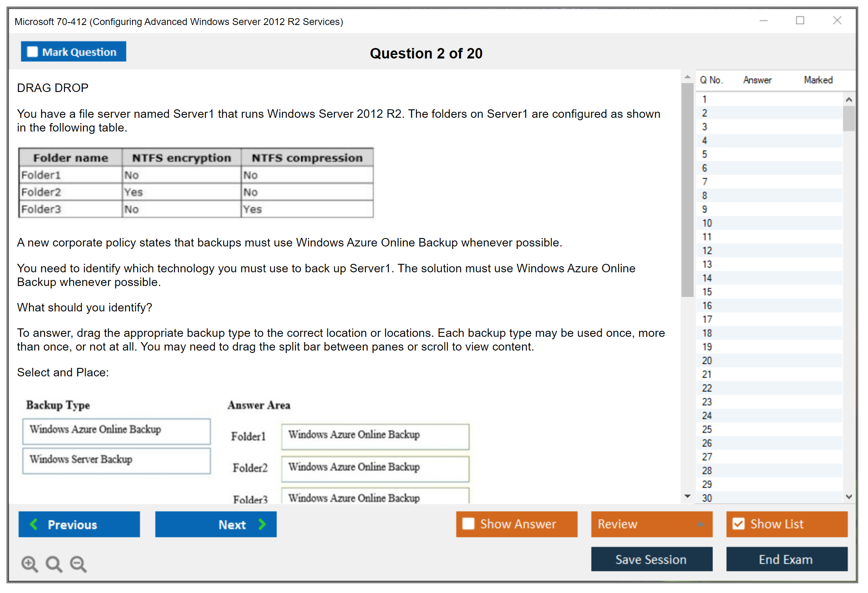Image resolution: width=868 pixels, height=593 pixels.
Task: Click the zoom in magnifier icon
Action: click(x=29, y=564)
